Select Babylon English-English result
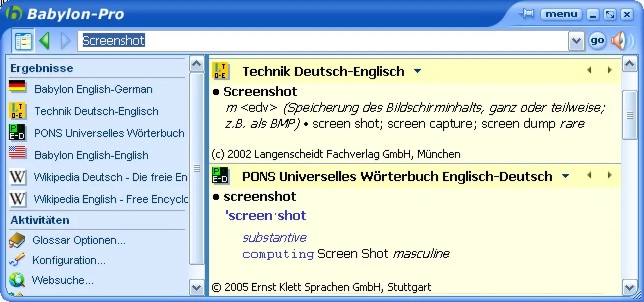 coord(91,155)
